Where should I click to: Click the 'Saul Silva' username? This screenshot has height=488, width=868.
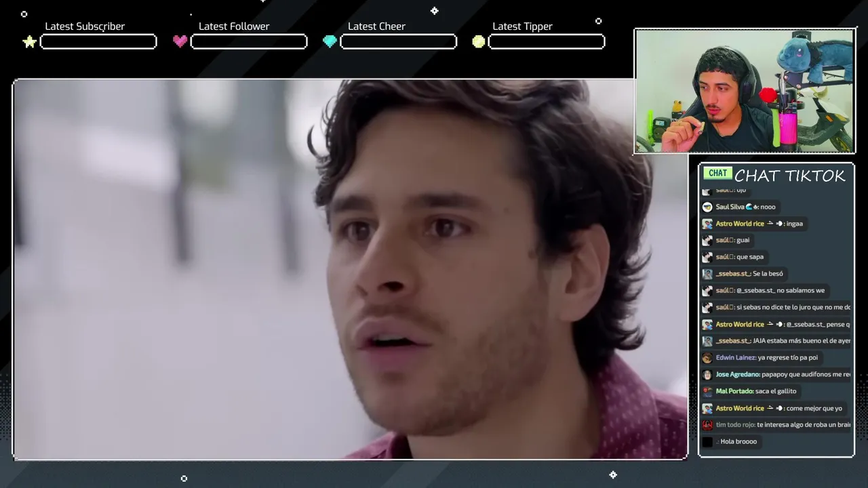(730, 207)
